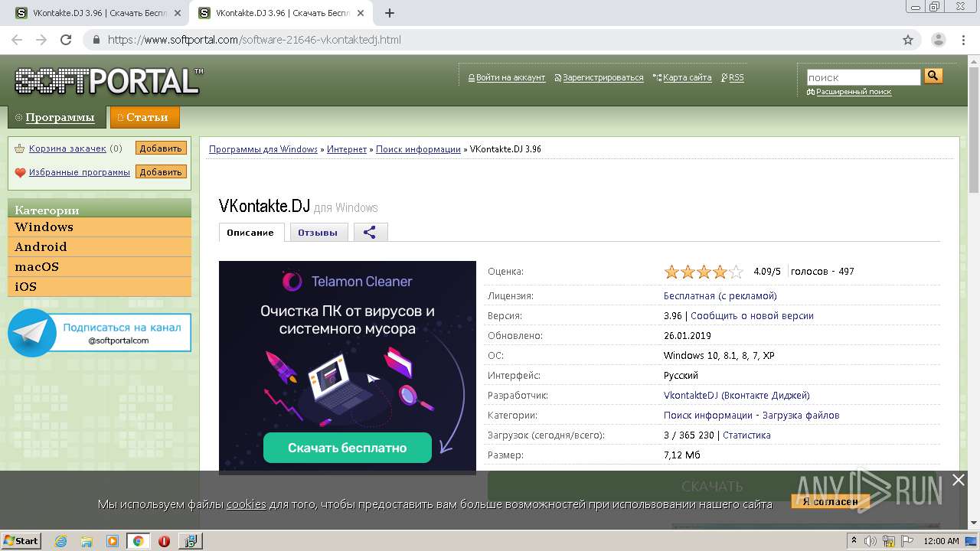The height and width of the screenshot is (551, 980).
Task: Click the taskbar clock 12:00 AM
Action: click(941, 541)
